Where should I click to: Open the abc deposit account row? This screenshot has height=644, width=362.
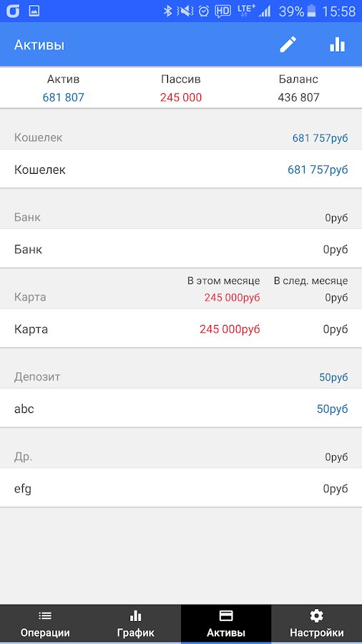tap(181, 409)
